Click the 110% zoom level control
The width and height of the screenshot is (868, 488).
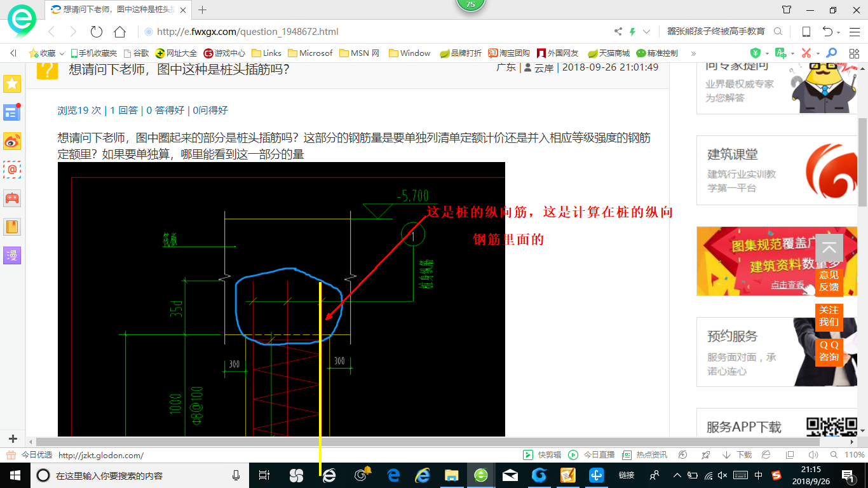(x=848, y=455)
